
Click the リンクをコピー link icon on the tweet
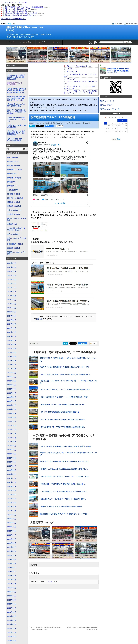(x=52, y=200)
